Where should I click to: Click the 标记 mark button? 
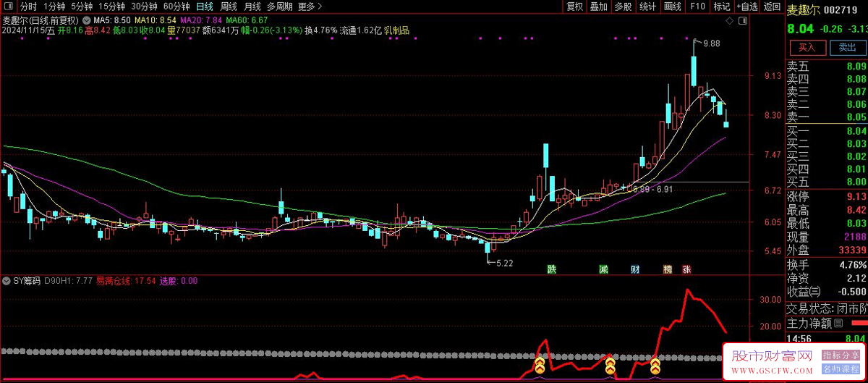point(722,7)
